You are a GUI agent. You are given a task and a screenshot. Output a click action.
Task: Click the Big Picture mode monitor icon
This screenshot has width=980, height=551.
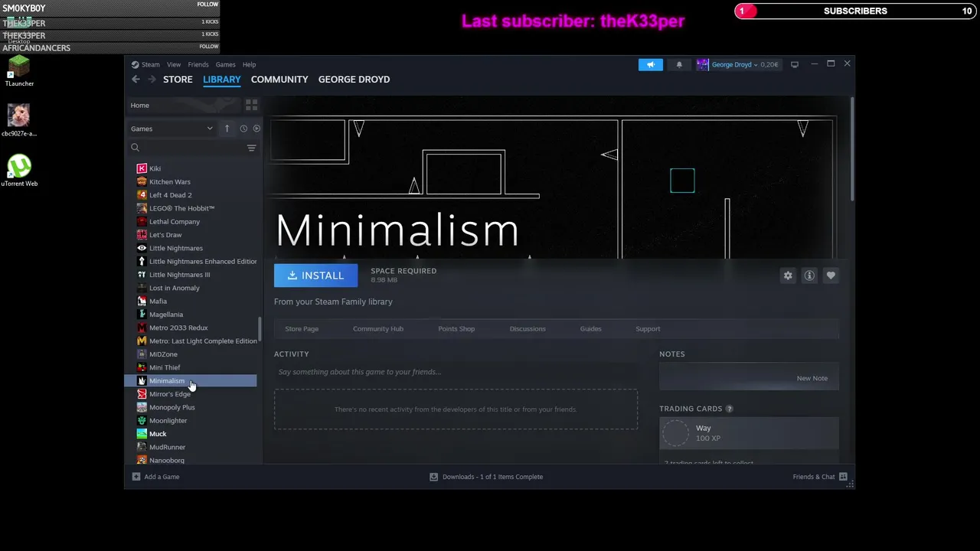[795, 64]
